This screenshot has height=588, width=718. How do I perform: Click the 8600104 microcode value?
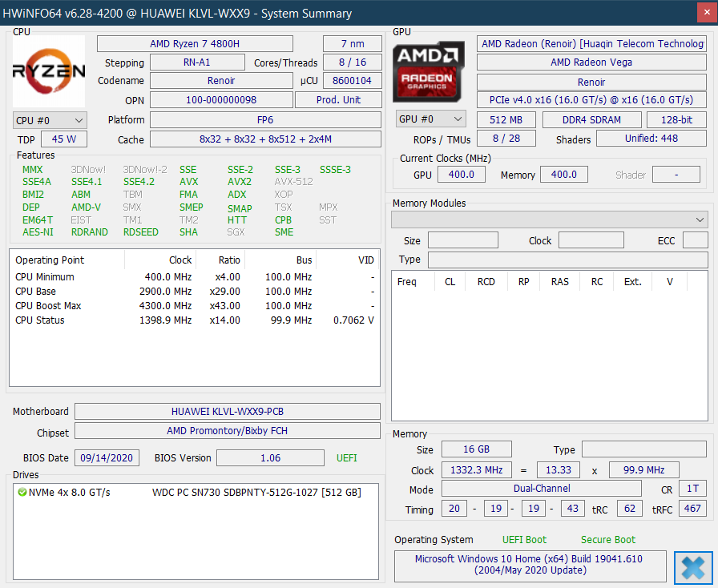point(353,81)
